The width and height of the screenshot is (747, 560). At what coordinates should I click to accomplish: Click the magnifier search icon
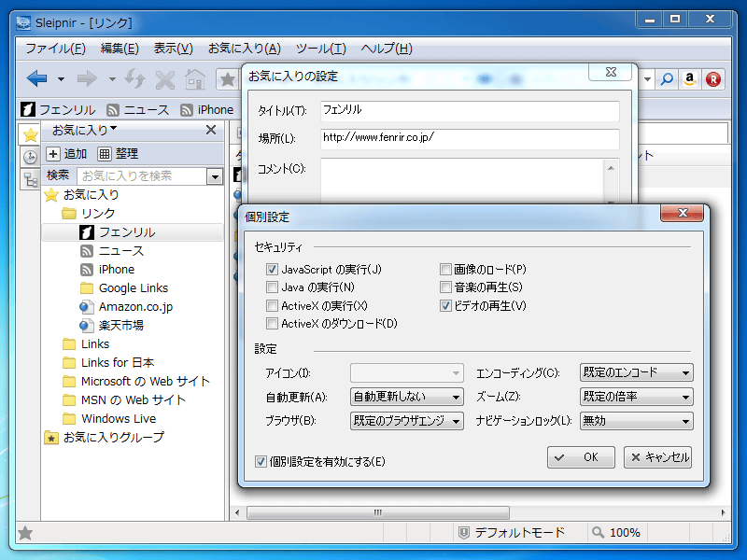(x=667, y=80)
